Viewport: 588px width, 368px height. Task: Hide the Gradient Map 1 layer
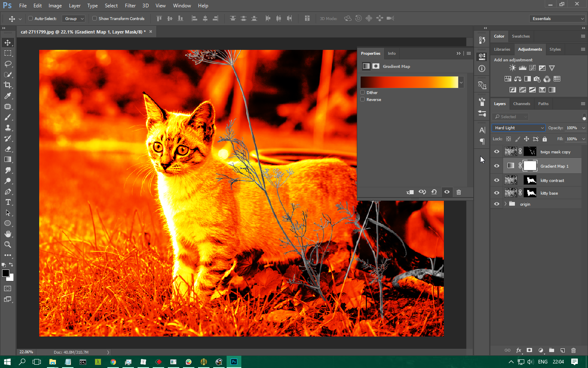pyautogui.click(x=497, y=166)
